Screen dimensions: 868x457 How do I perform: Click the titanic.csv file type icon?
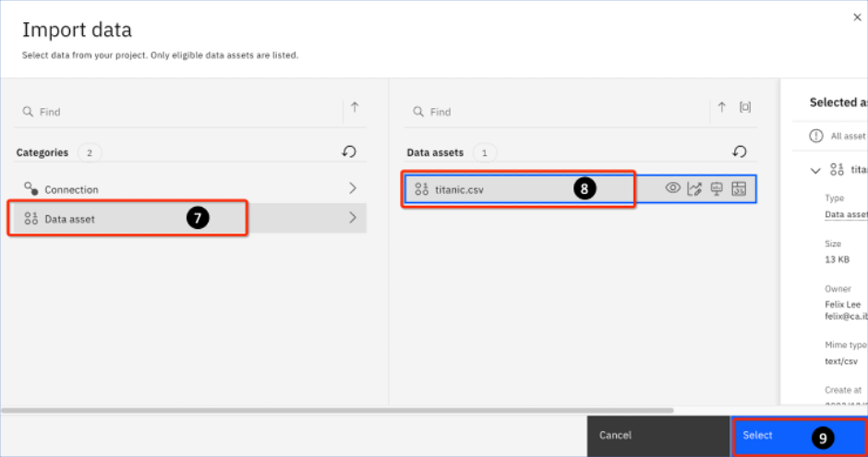(x=422, y=189)
